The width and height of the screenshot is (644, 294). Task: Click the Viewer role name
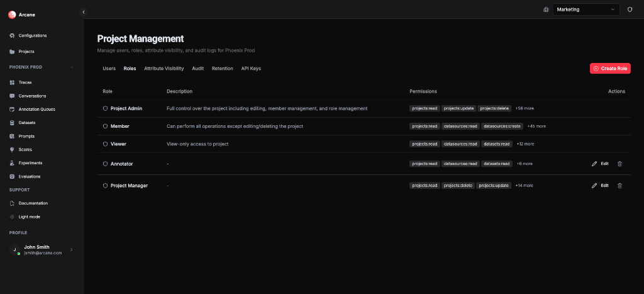pos(119,144)
